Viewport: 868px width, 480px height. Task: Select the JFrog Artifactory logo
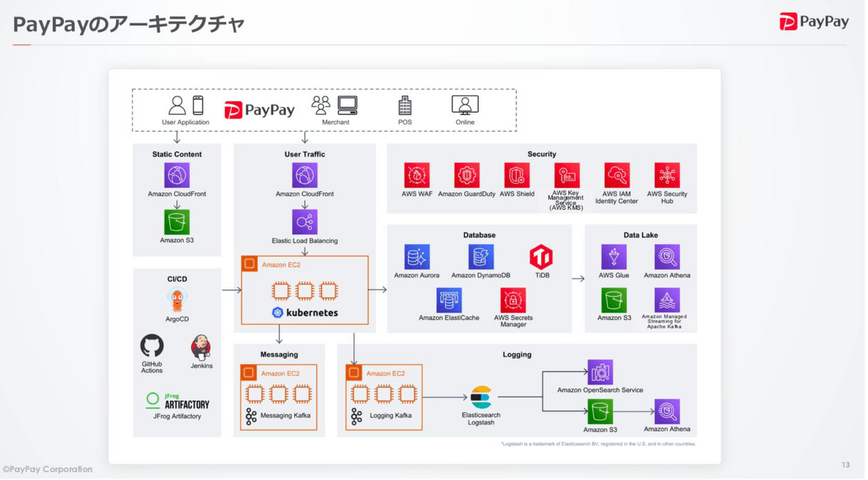[177, 401]
